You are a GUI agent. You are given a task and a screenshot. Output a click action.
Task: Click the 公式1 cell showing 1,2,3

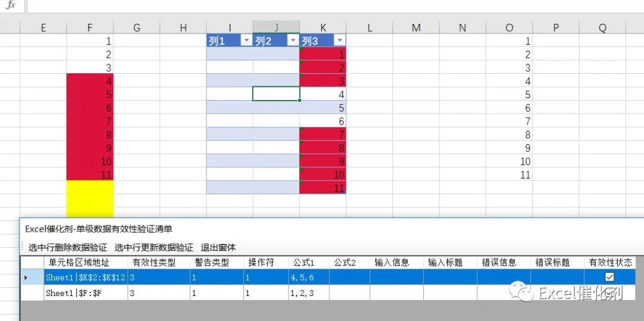[308, 293]
